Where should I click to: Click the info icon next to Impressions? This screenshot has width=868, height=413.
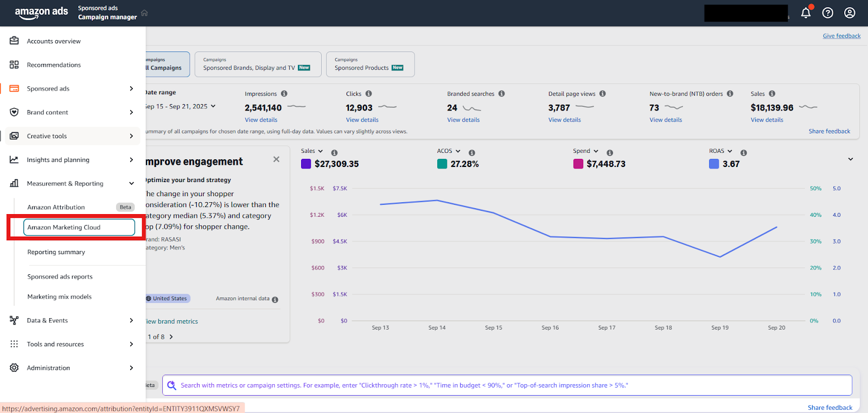284,94
